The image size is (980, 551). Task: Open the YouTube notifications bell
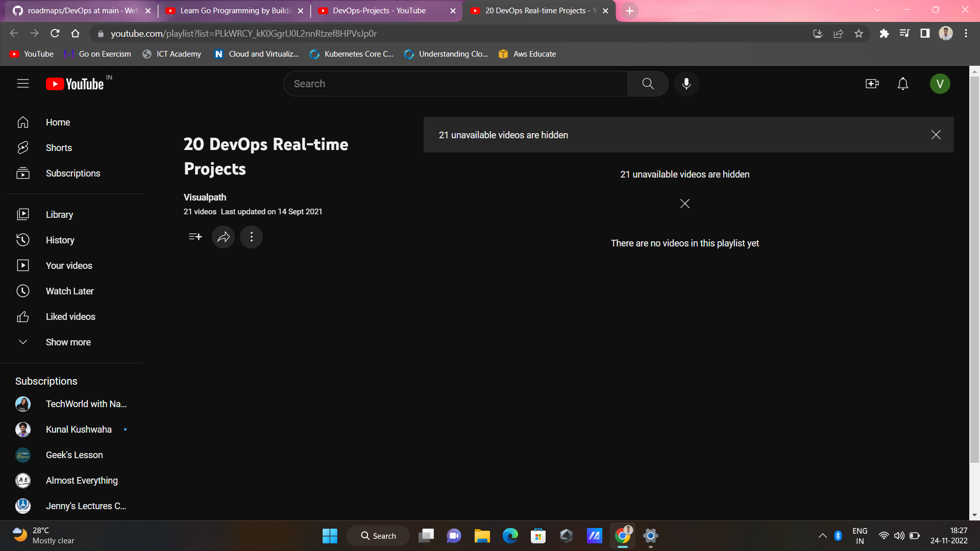(902, 84)
